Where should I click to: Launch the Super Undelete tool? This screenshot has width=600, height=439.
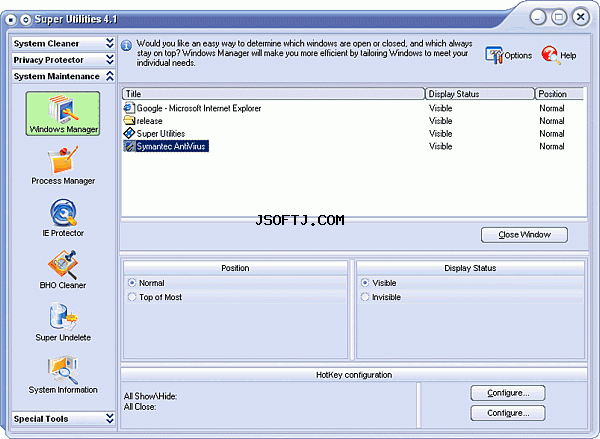[63, 322]
